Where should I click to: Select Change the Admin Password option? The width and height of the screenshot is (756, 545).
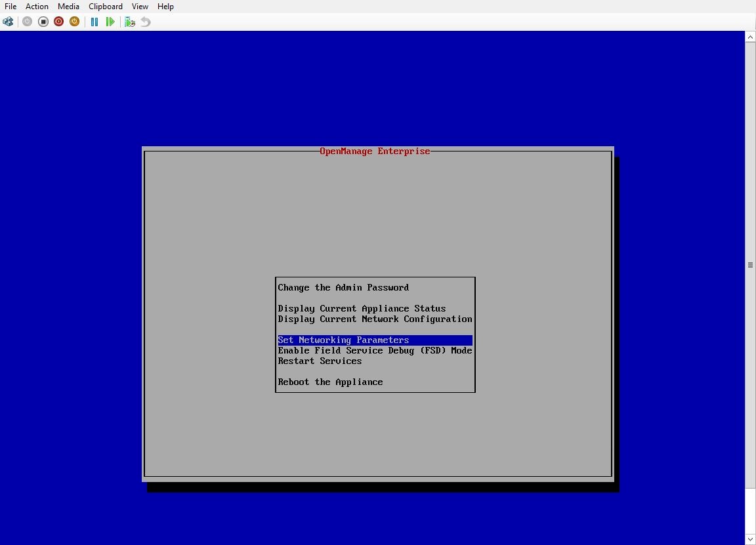pos(343,287)
